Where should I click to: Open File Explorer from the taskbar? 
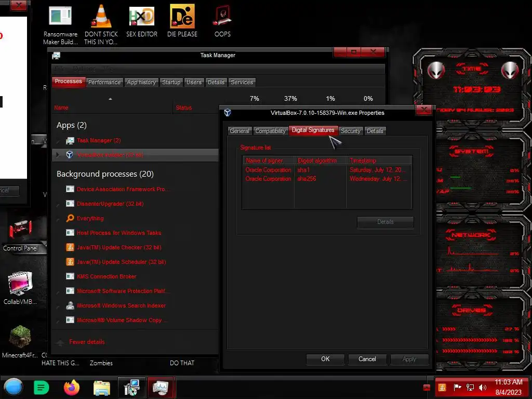101,388
